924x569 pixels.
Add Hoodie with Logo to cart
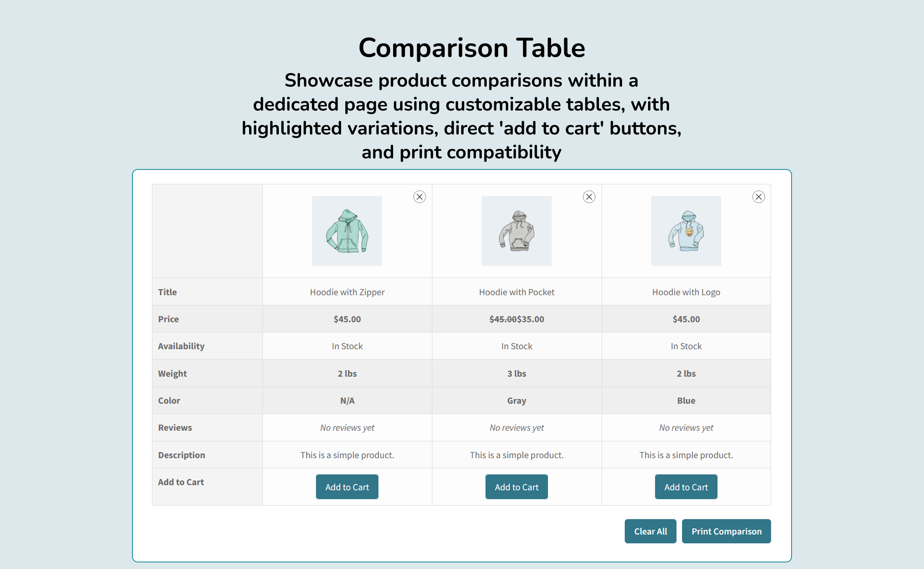(x=686, y=487)
